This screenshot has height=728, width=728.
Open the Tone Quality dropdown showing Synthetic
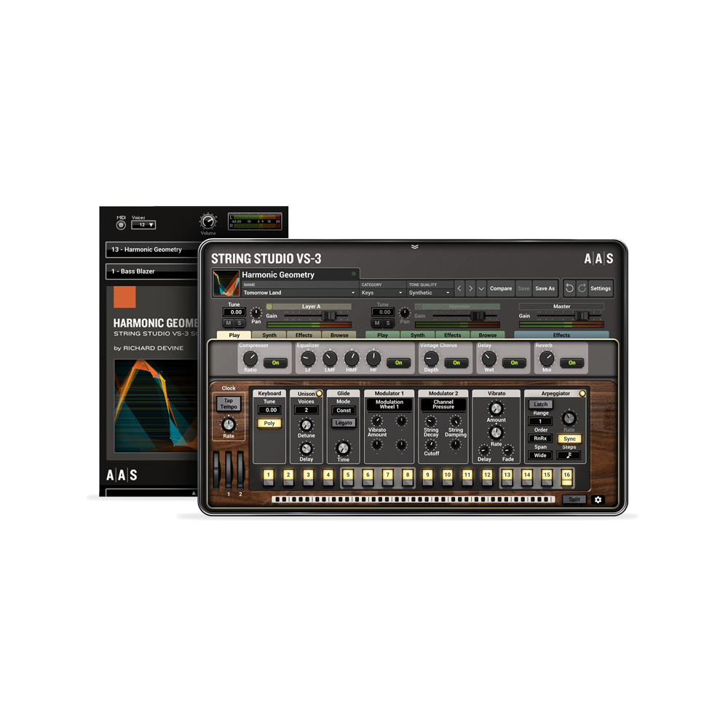click(x=430, y=293)
